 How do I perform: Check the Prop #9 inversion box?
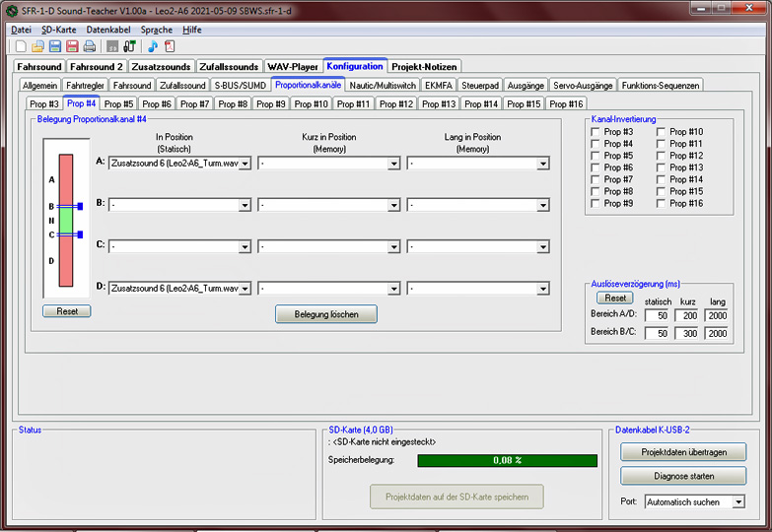[x=596, y=203]
